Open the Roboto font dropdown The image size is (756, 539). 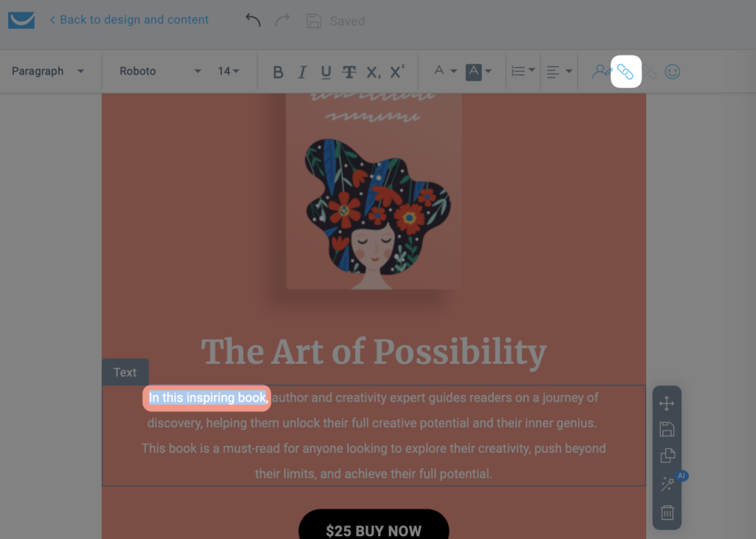click(x=160, y=72)
